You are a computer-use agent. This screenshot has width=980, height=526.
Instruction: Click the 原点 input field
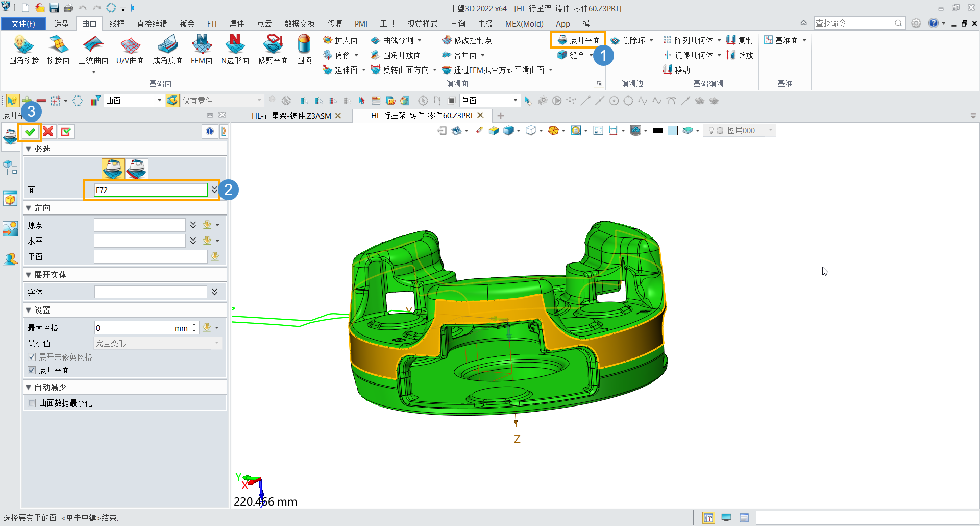(x=140, y=225)
